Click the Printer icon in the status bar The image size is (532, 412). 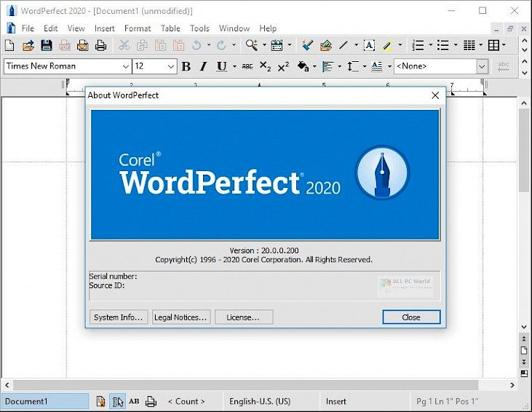[151, 402]
